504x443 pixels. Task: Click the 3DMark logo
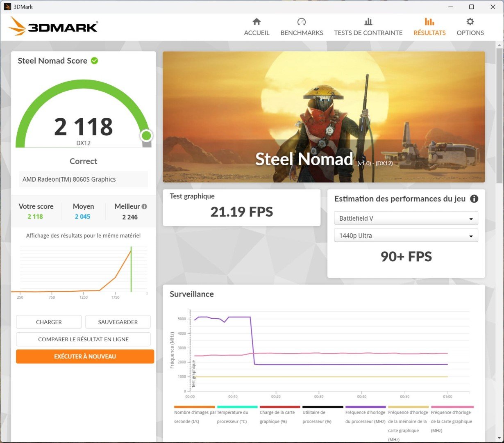[x=53, y=26]
